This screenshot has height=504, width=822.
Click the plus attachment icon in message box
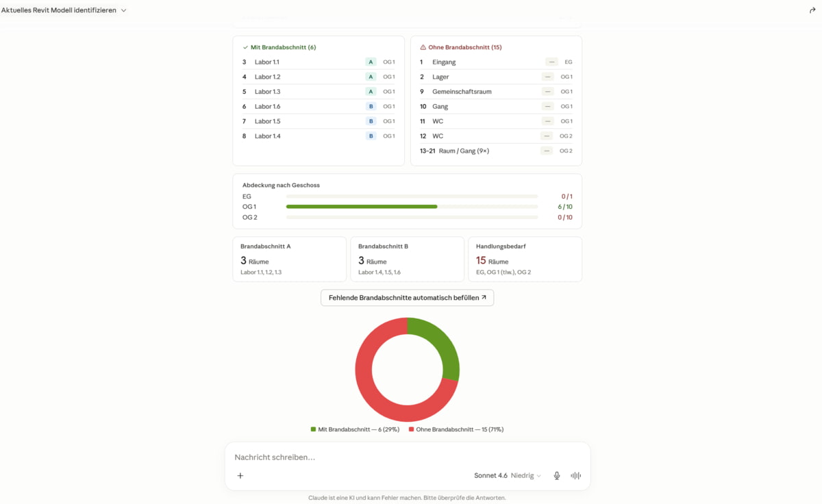click(x=240, y=475)
